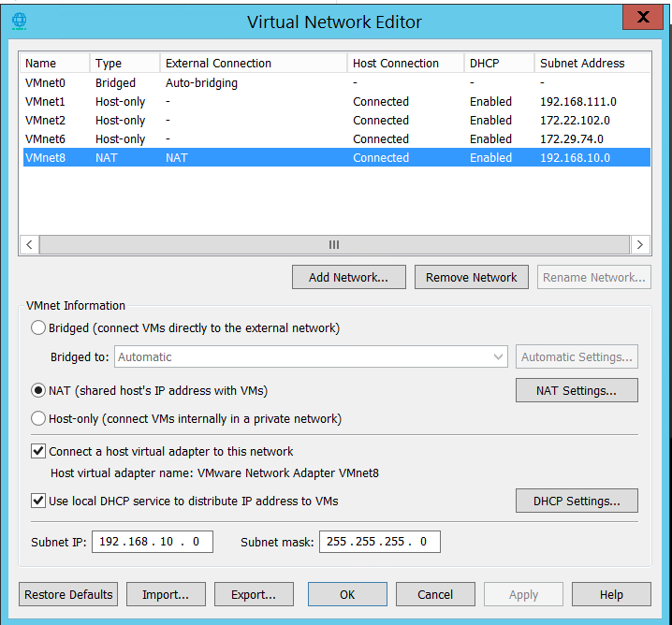Select the VMnet2 network row
Screen dimensions: 672x625
pos(46,121)
